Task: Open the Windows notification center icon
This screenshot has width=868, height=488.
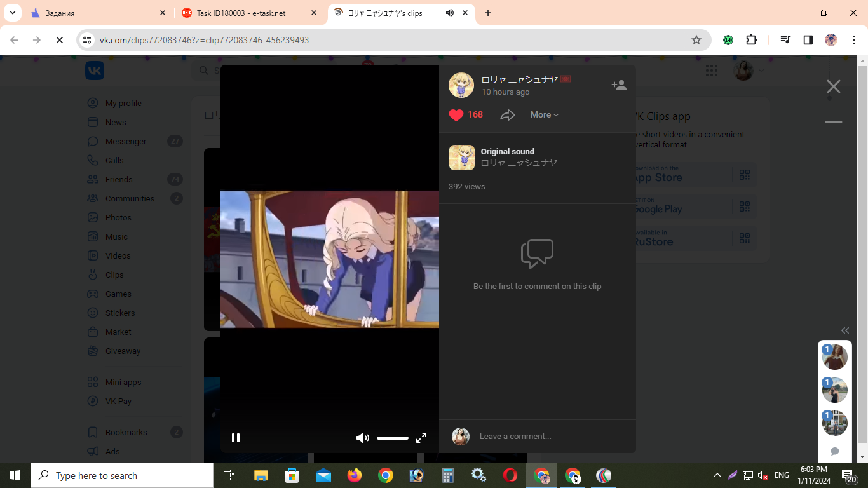Action: coord(849,475)
